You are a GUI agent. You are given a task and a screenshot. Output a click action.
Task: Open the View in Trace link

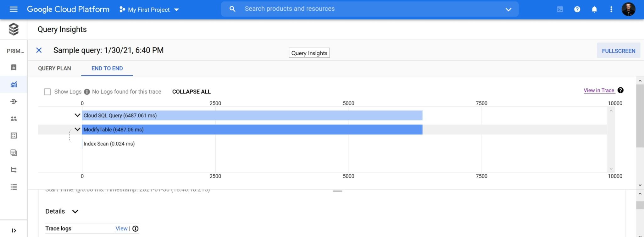click(599, 90)
